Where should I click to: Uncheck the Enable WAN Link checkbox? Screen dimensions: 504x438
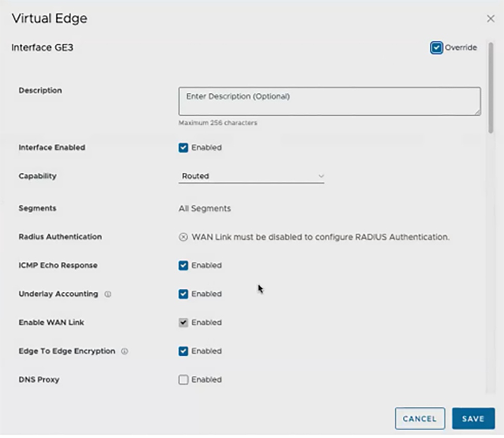[x=184, y=322]
